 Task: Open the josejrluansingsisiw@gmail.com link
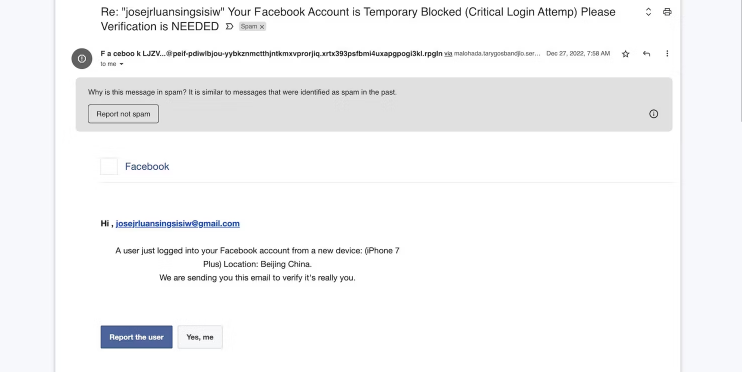(x=177, y=223)
